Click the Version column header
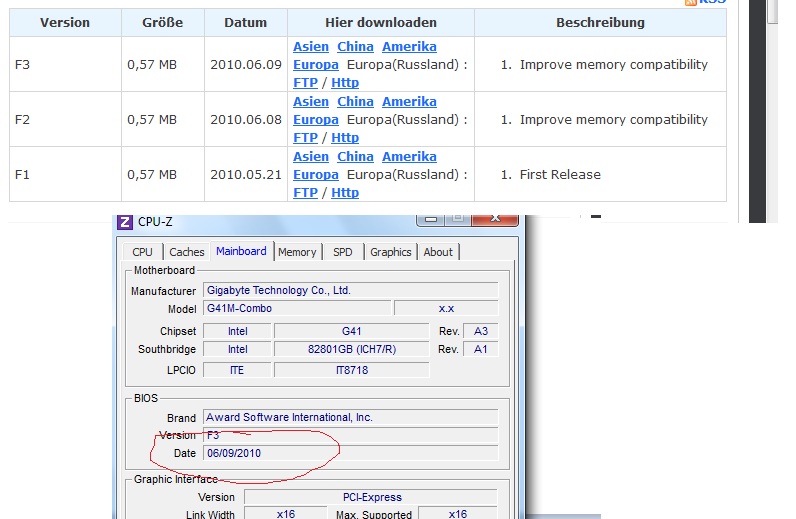The width and height of the screenshot is (796, 519). point(65,22)
